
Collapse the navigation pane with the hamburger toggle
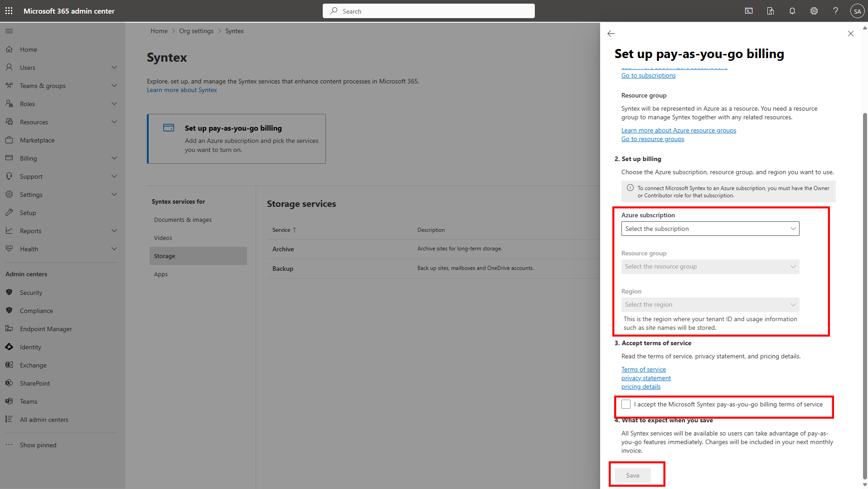(x=9, y=31)
